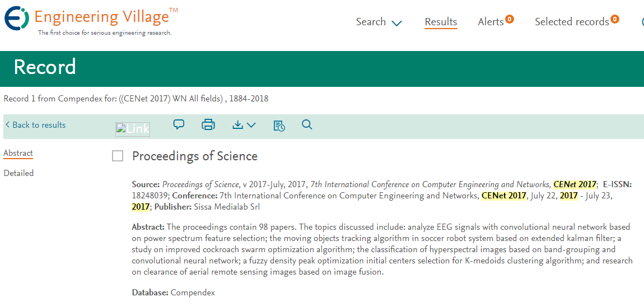Check the Proceedings of Science checkbox
Screen dimensions: 644x306
tap(118, 156)
